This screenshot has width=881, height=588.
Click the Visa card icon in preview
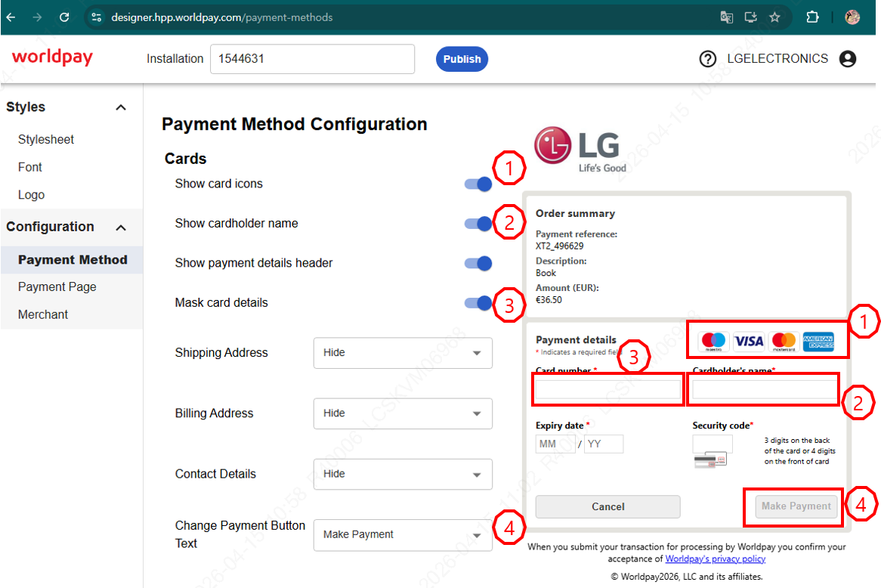tap(749, 342)
